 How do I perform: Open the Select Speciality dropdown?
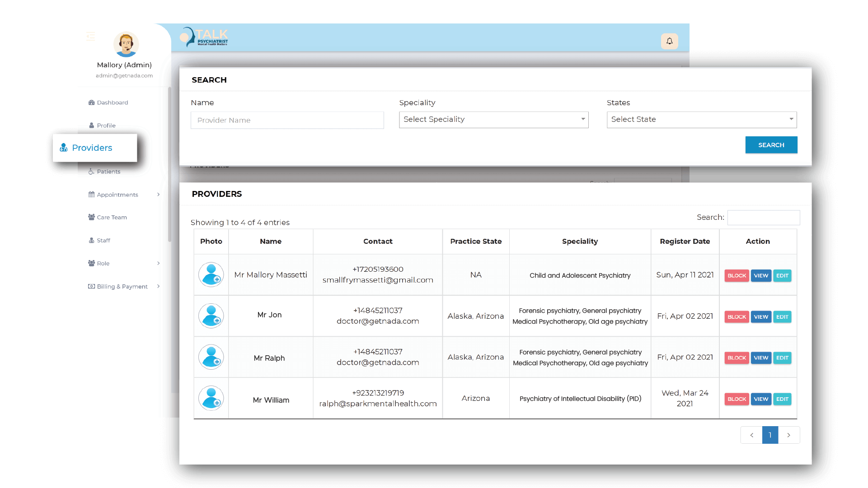pyautogui.click(x=493, y=120)
